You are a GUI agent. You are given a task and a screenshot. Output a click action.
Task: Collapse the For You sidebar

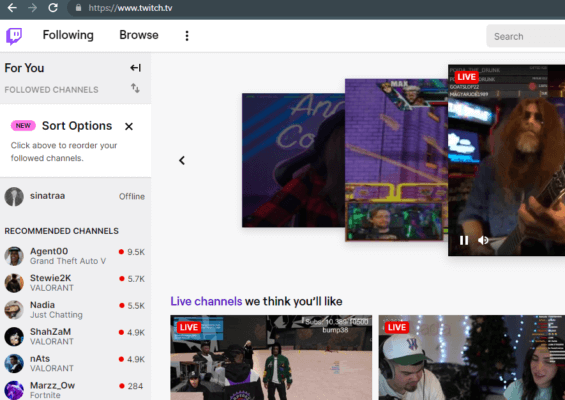click(135, 68)
